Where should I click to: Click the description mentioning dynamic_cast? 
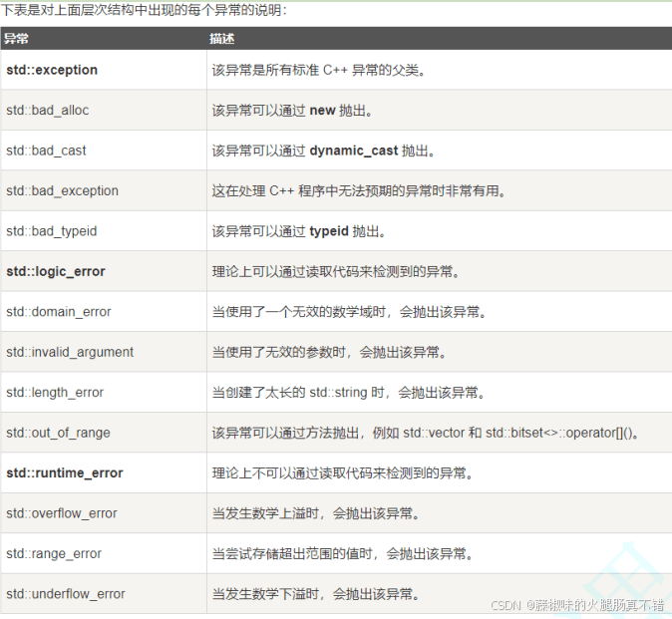point(324,151)
